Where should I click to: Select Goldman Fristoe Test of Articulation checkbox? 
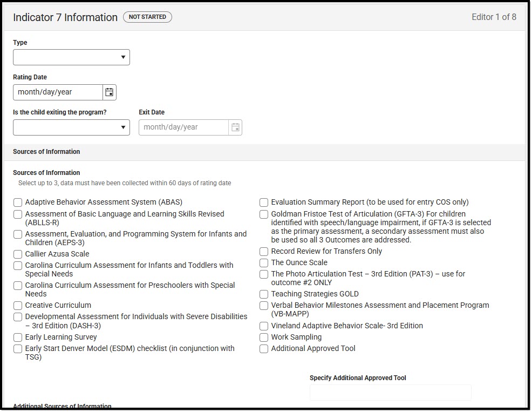point(264,214)
